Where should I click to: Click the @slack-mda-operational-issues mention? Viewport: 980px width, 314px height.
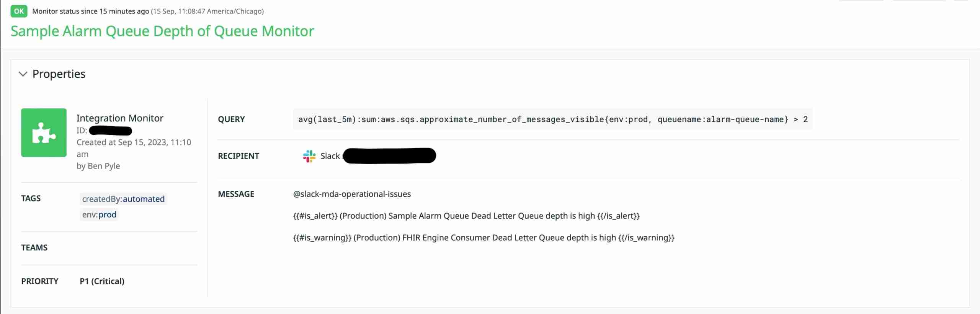coord(352,194)
